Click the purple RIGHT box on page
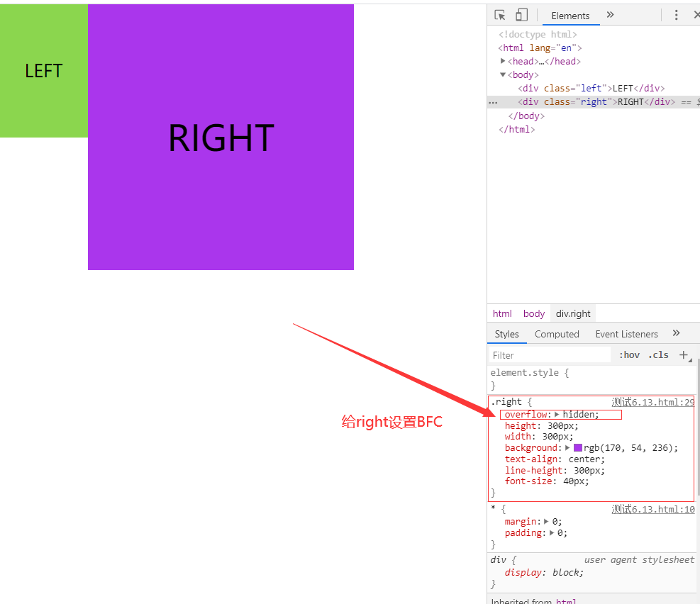700x604 pixels. [221, 137]
